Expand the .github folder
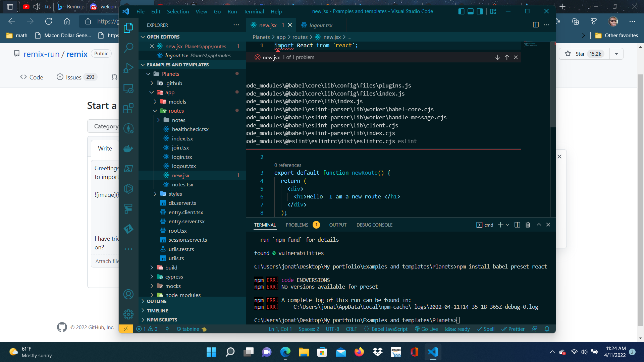 click(x=152, y=83)
